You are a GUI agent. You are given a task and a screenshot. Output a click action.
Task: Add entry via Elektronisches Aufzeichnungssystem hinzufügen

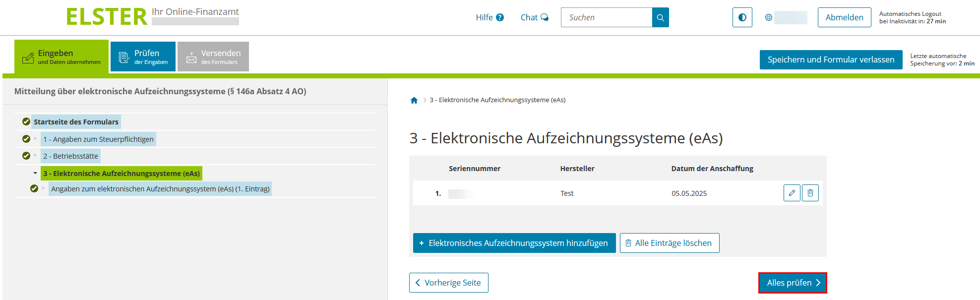coord(514,243)
